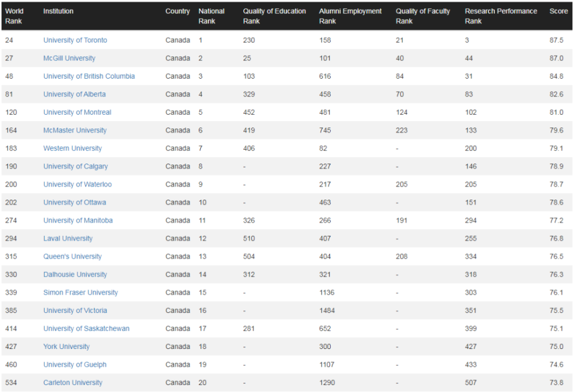Open the University of Alberta link
The width and height of the screenshot is (574, 392).
[x=74, y=94]
